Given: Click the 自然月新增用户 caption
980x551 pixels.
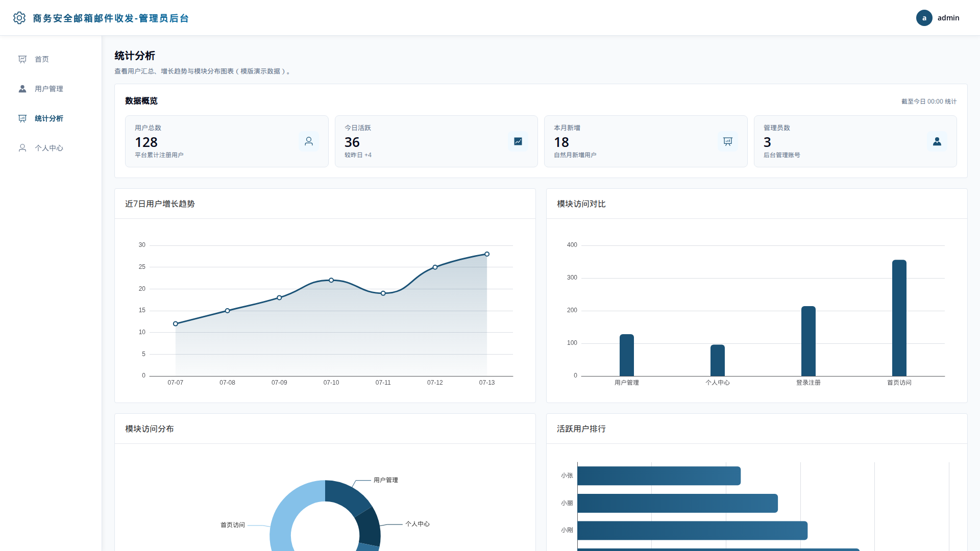Looking at the screenshot, I should (575, 155).
